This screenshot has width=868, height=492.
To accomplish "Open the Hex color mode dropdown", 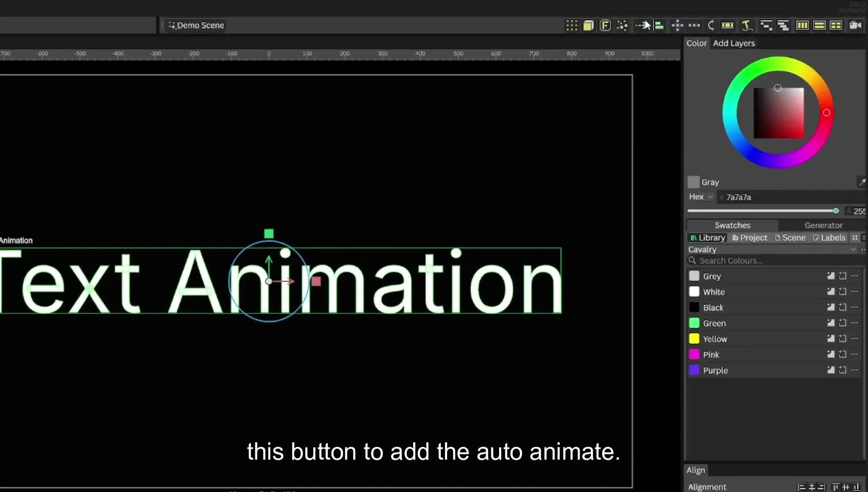I will [701, 197].
